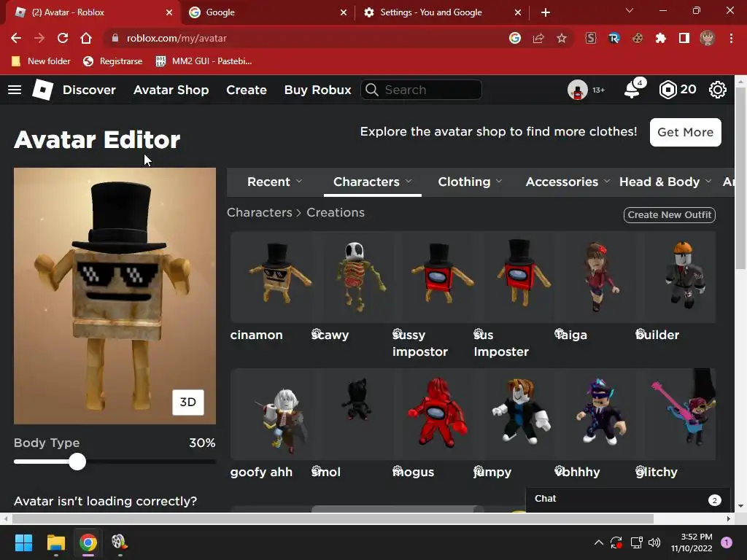747x560 pixels.
Task: Click the gear icon on Scawy outfit
Action: pyautogui.click(x=317, y=333)
